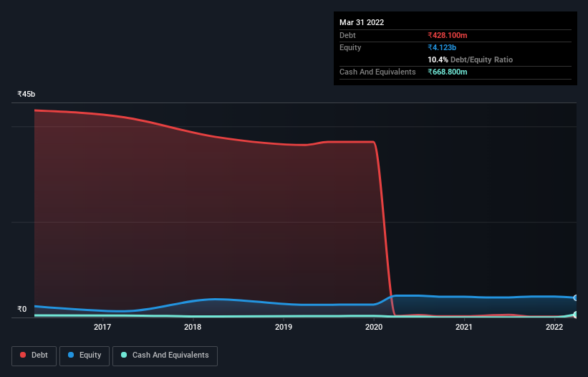The width and height of the screenshot is (588, 377).
Task: Click the Cash And Equivalents tooltip label
Action: [377, 72]
